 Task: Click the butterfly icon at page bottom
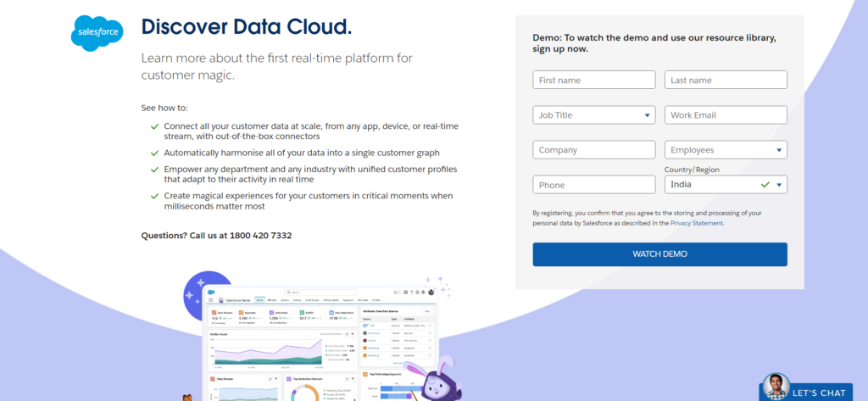click(x=188, y=396)
